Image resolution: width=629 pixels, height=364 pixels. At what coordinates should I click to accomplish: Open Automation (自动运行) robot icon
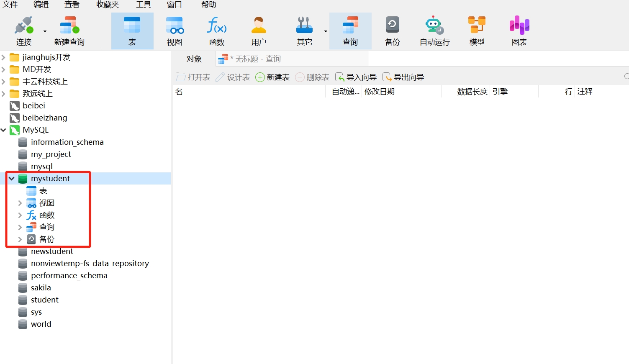click(434, 26)
